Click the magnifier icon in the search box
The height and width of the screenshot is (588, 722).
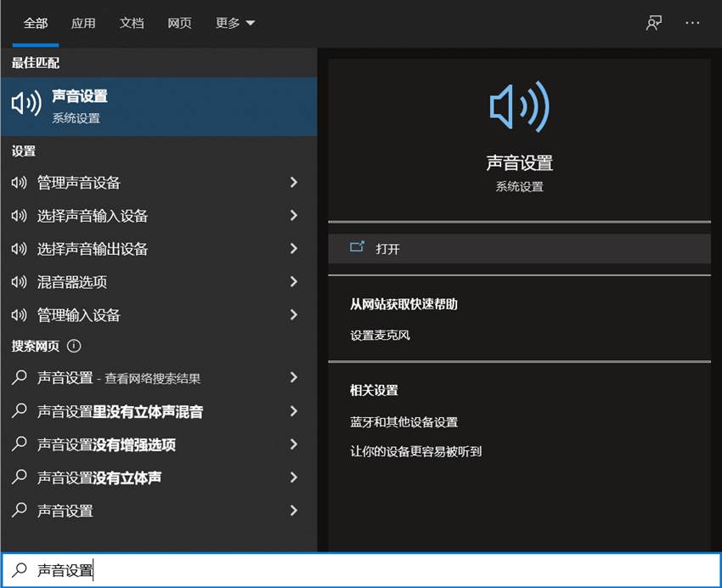tap(19, 570)
